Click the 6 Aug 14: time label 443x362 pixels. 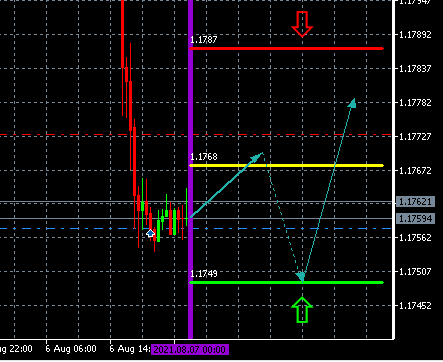point(130,349)
